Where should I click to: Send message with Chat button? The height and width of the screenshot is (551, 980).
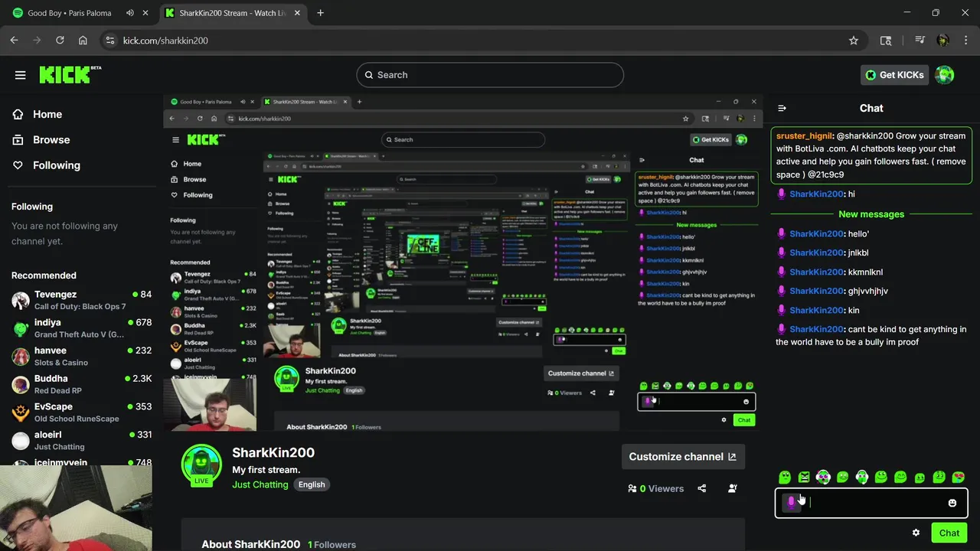949,533
